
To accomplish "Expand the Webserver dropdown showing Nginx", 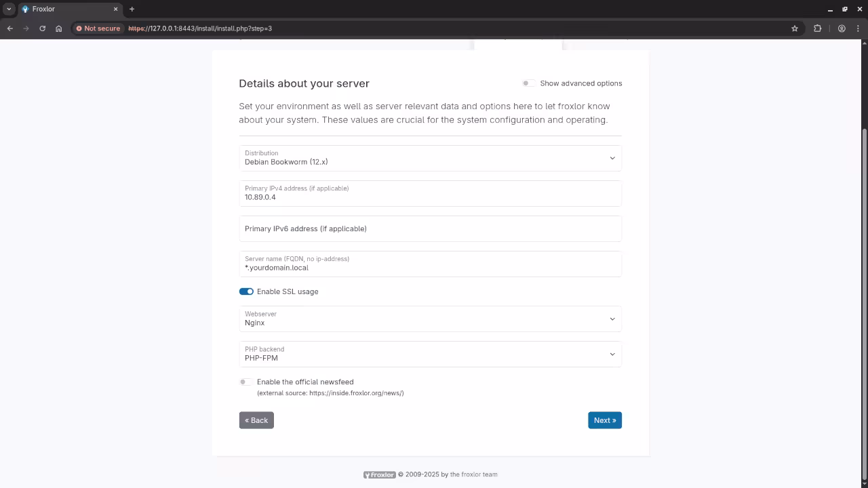I will [430, 319].
